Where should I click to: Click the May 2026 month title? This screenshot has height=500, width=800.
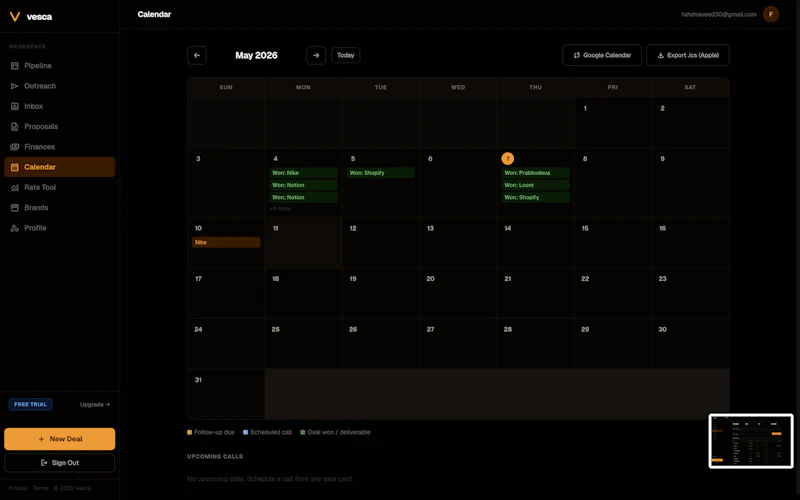(x=256, y=55)
